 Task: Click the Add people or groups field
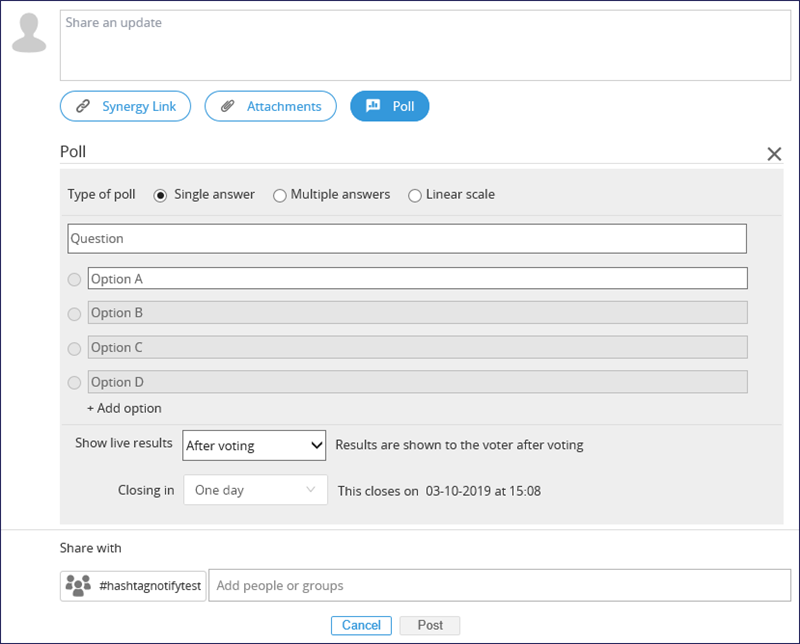click(x=500, y=586)
